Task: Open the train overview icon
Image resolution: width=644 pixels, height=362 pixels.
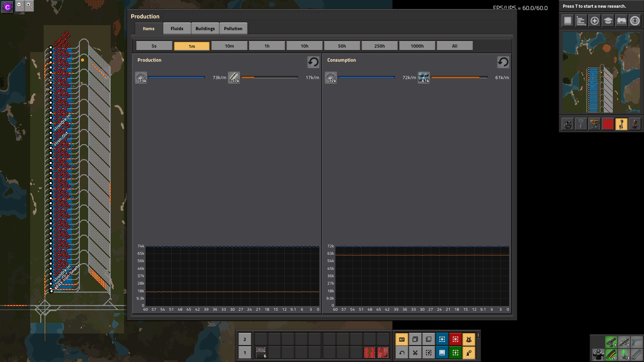Action: (621, 21)
